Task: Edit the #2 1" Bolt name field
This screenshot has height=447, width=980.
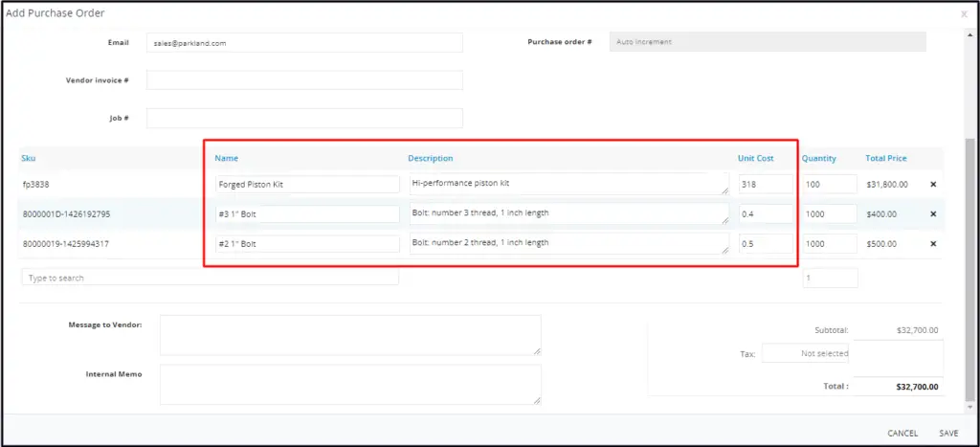Action: [307, 244]
